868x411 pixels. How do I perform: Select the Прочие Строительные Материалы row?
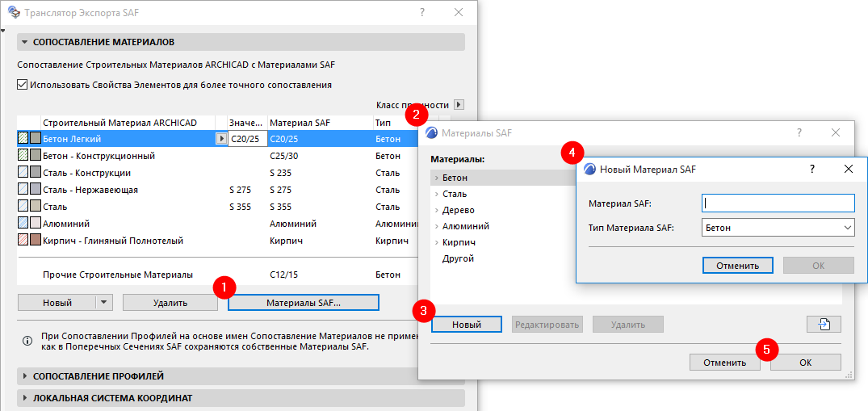(x=217, y=275)
